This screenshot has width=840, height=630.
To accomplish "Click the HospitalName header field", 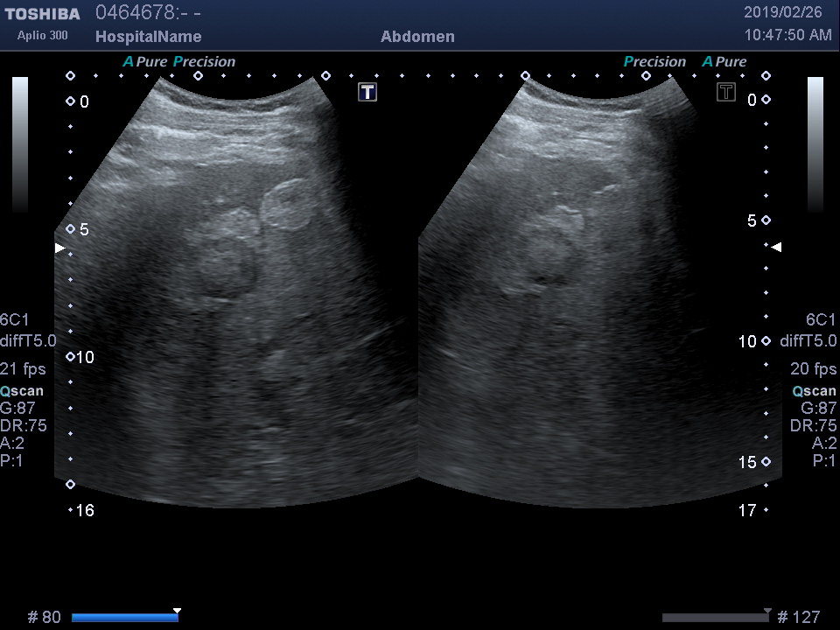I will coord(148,37).
